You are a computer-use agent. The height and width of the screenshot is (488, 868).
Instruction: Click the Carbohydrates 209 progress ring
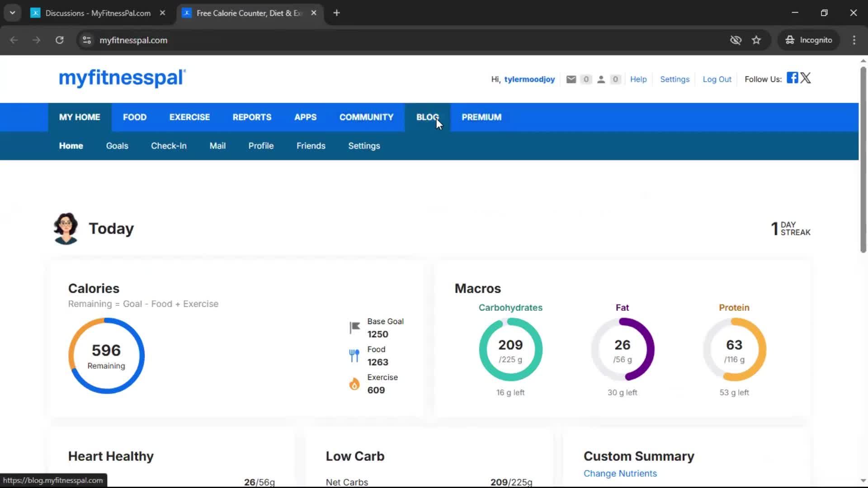click(510, 349)
